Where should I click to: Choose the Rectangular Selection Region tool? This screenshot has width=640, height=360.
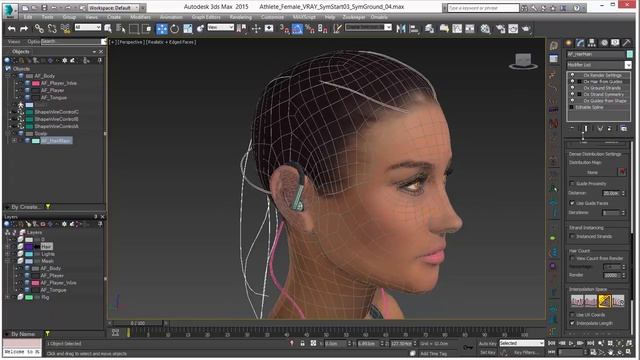pyautogui.click(x=134, y=29)
